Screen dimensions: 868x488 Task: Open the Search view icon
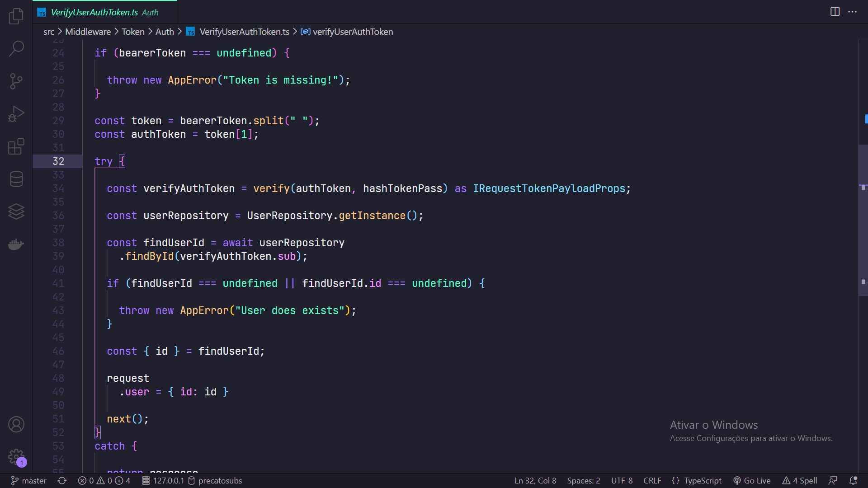coord(16,48)
